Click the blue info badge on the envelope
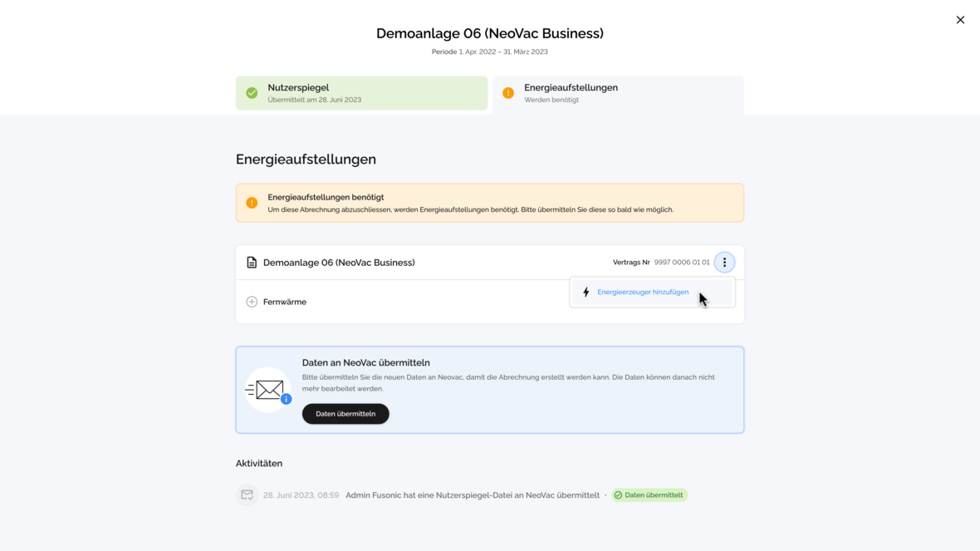Image resolution: width=980 pixels, height=551 pixels. pos(286,399)
